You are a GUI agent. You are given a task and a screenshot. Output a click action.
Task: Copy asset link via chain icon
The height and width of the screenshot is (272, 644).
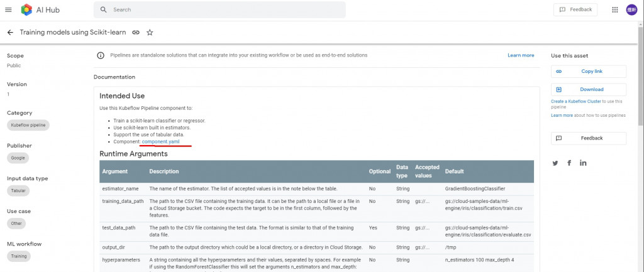(x=136, y=33)
